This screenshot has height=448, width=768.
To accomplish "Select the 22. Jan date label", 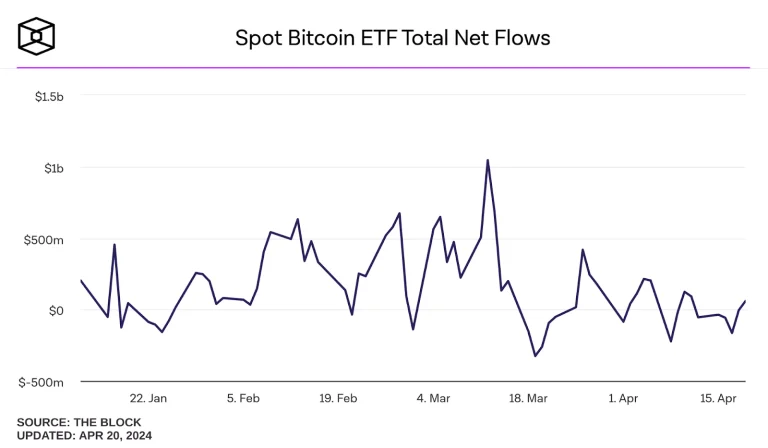I will tap(147, 398).
